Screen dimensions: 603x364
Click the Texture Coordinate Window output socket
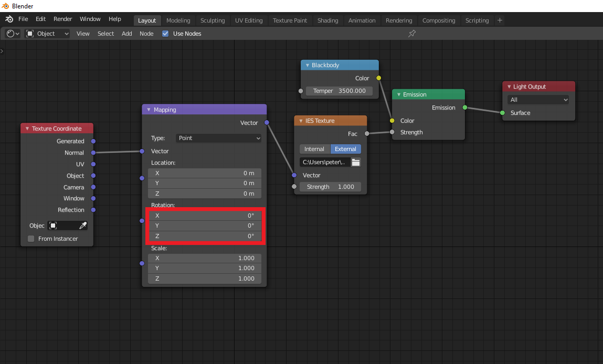(x=93, y=198)
